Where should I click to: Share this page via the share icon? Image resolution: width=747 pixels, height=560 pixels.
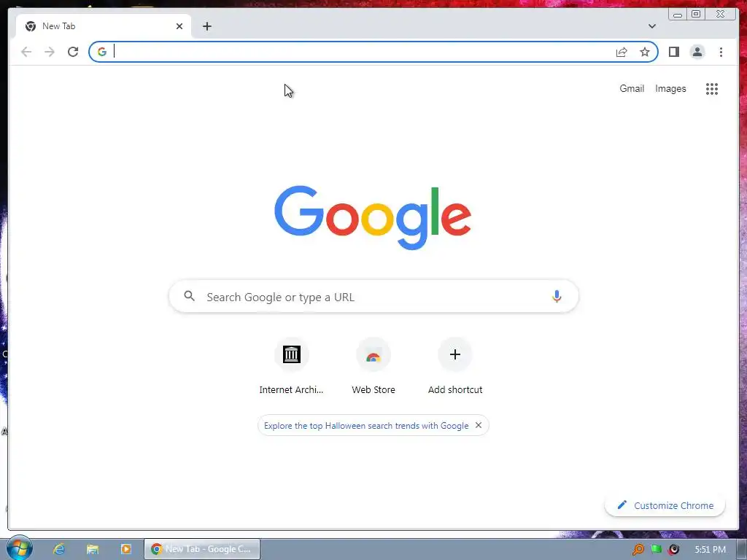(622, 52)
